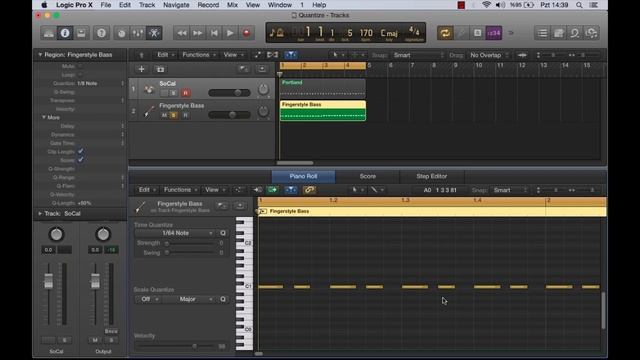The image size is (640, 360).
Task: Open the Mixer button in control bar
Action: coord(138,33)
